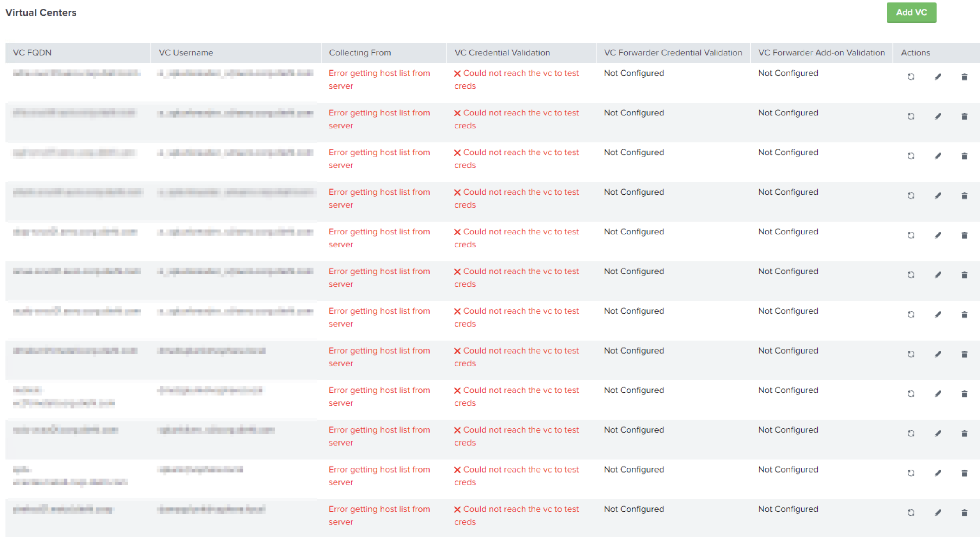
Task: Edit the third virtual center entry
Action: (938, 156)
